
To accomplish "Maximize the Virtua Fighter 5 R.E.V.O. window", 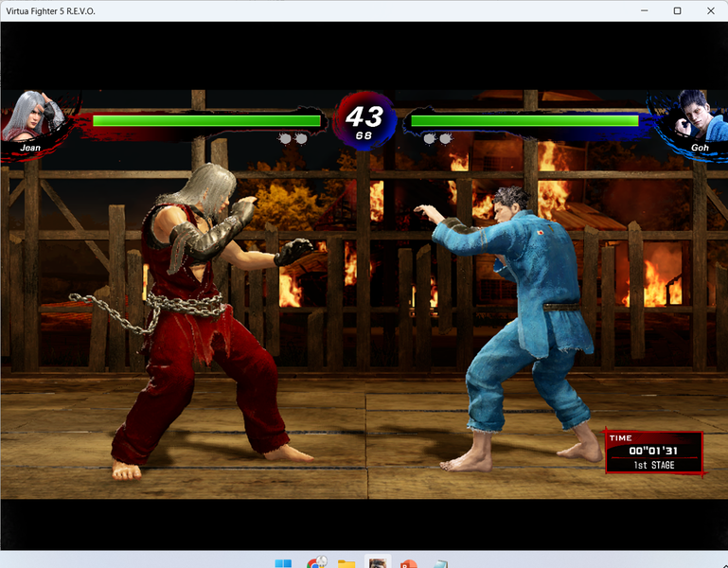I will tap(678, 10).
